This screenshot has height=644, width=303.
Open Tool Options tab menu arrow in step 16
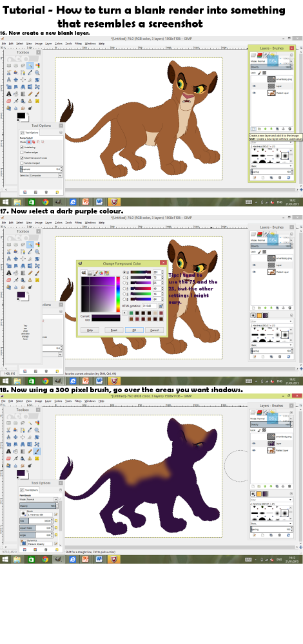click(x=61, y=132)
